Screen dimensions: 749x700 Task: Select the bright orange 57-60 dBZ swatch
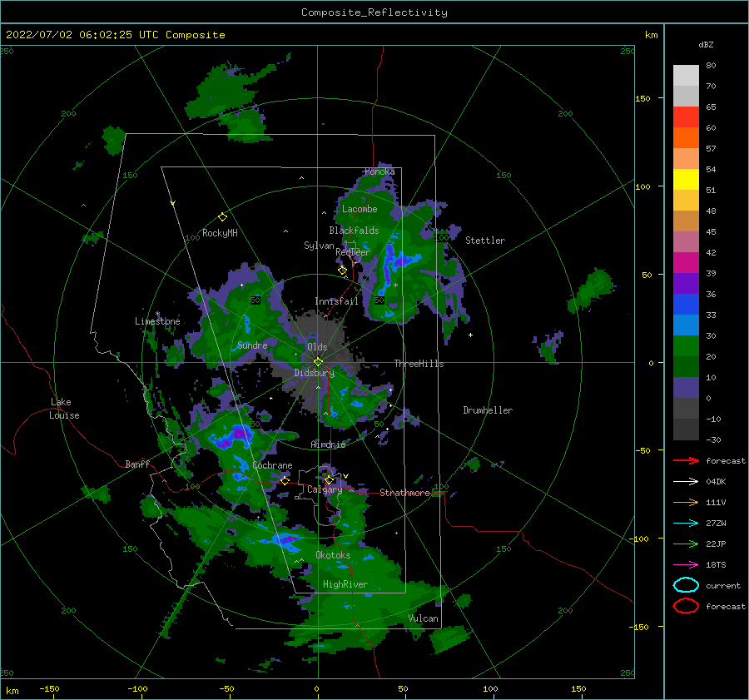click(686, 137)
